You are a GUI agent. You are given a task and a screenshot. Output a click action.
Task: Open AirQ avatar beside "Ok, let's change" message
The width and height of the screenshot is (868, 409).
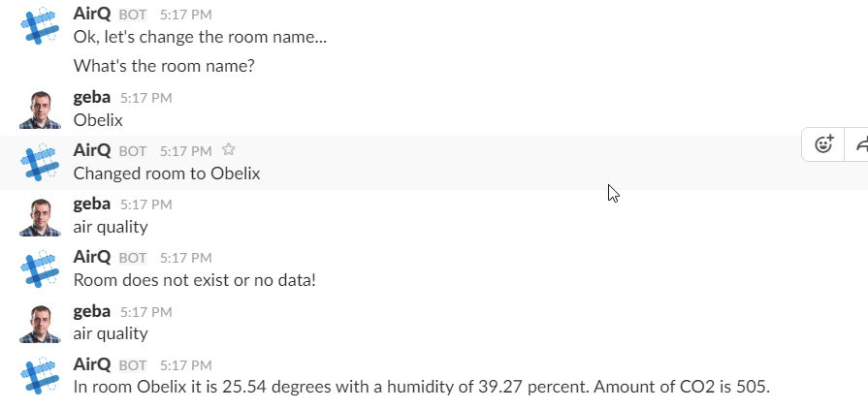click(x=40, y=27)
